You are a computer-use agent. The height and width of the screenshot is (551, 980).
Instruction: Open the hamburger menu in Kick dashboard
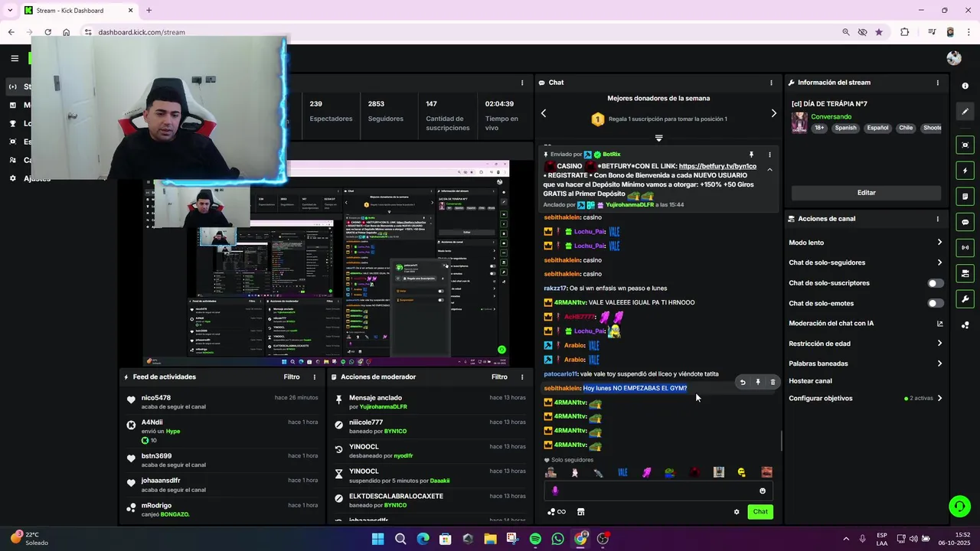click(x=15, y=58)
